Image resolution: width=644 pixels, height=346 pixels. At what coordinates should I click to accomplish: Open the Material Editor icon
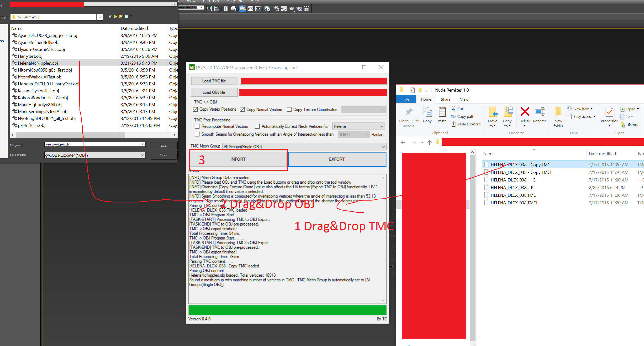tap(267, 9)
